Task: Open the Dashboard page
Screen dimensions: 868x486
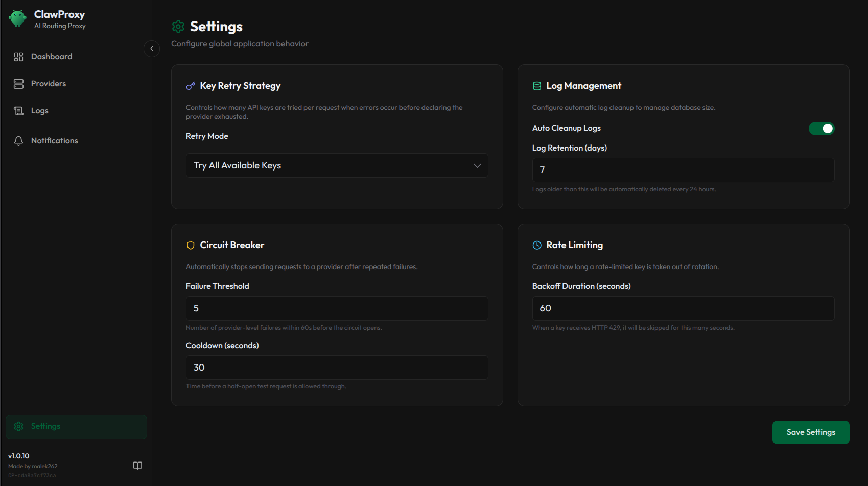Action: 77,57
